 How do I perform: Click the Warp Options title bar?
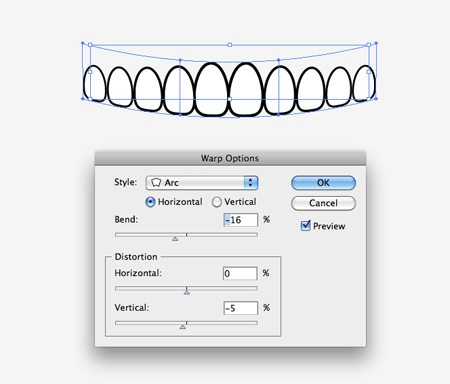[230, 158]
